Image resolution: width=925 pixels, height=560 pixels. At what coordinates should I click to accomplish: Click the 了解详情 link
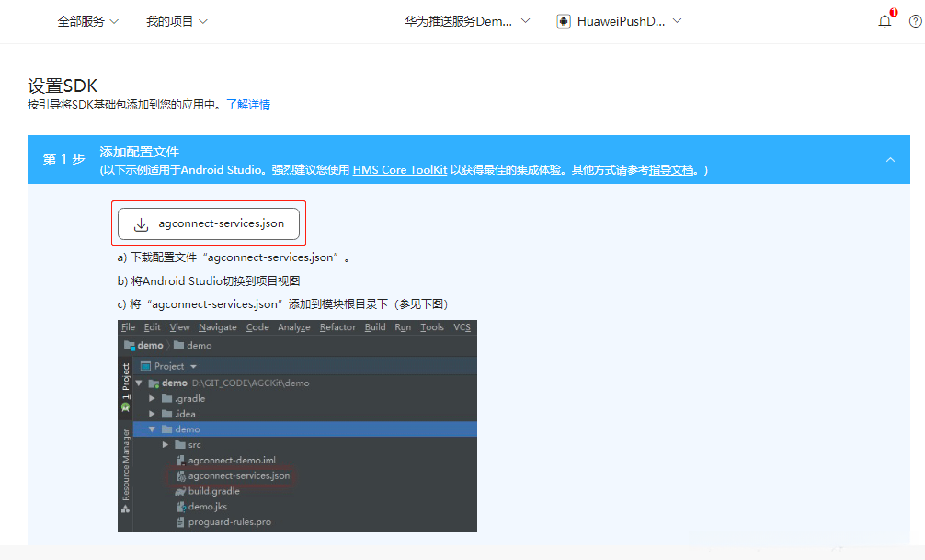(x=248, y=105)
